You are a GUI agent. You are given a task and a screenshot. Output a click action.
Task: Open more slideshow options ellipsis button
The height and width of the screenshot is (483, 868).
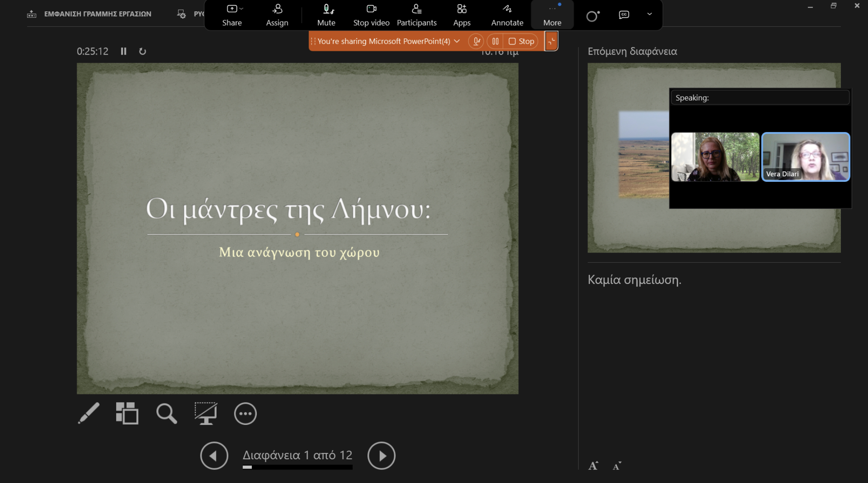point(245,414)
